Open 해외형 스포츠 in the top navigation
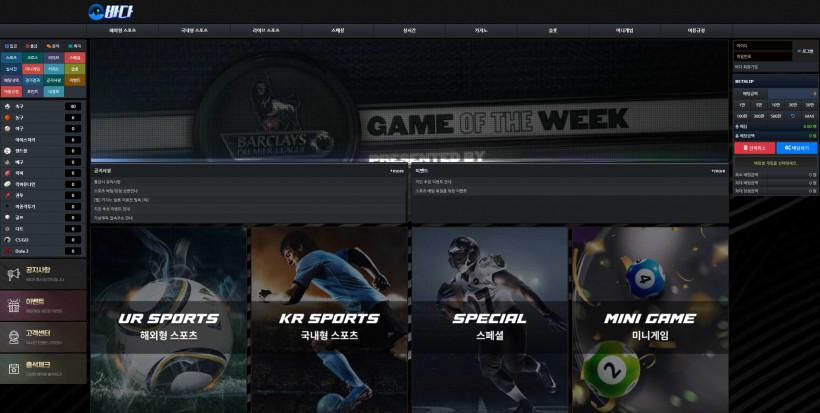 click(x=122, y=31)
